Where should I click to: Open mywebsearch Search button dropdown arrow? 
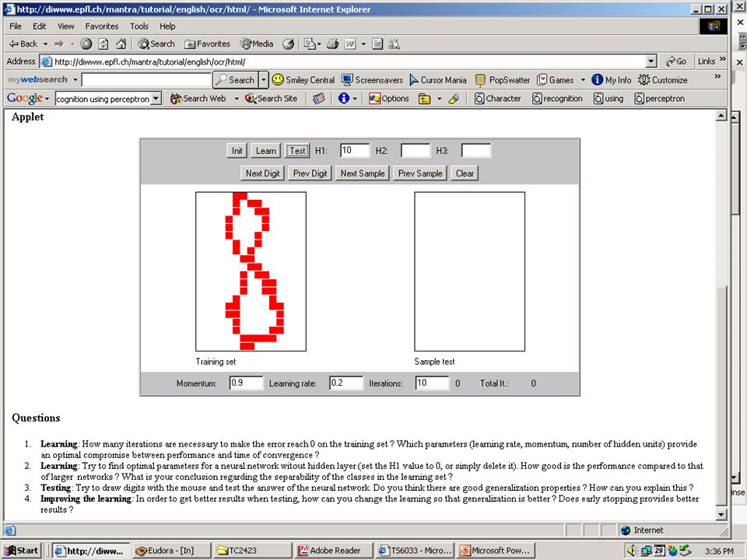(x=264, y=80)
